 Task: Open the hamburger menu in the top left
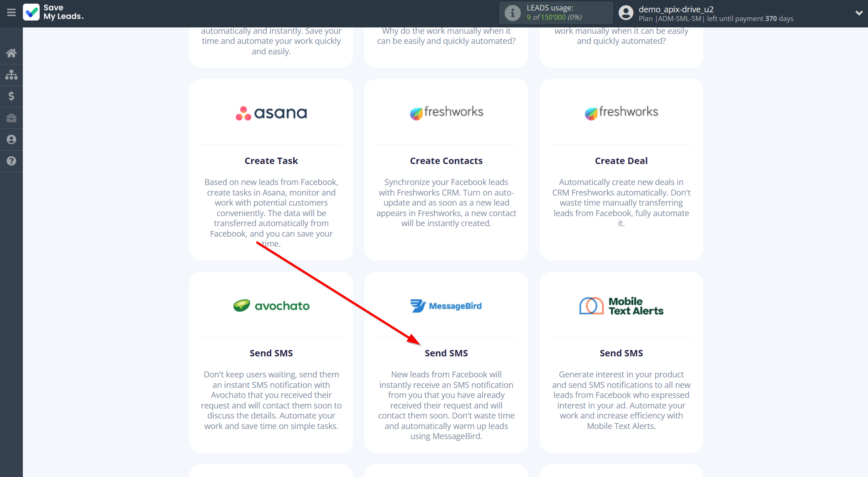pos(11,13)
